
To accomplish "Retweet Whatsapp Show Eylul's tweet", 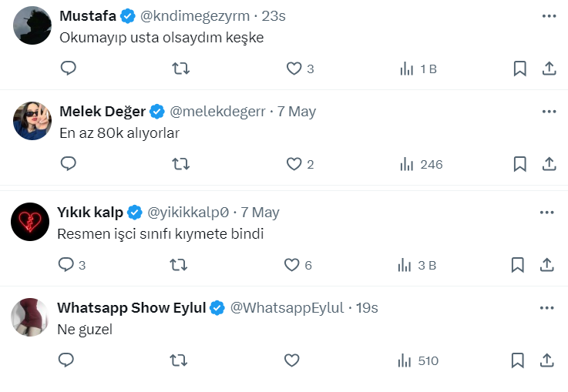I will (178, 360).
